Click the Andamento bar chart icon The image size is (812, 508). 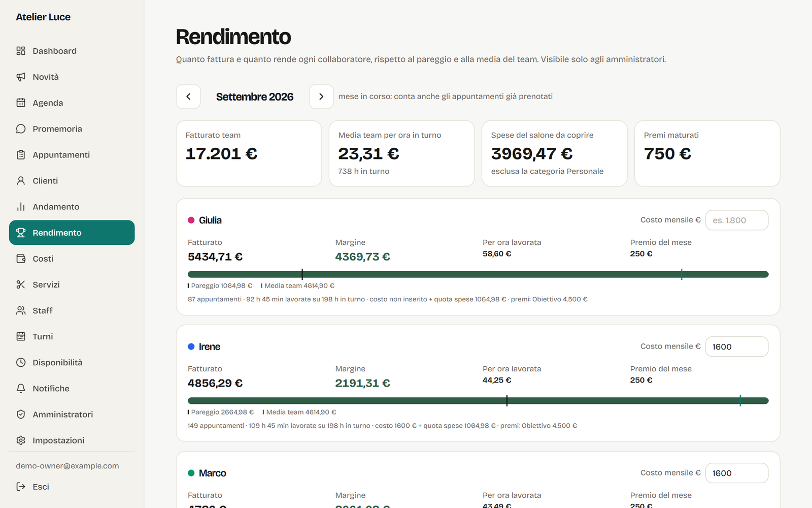[x=21, y=207]
